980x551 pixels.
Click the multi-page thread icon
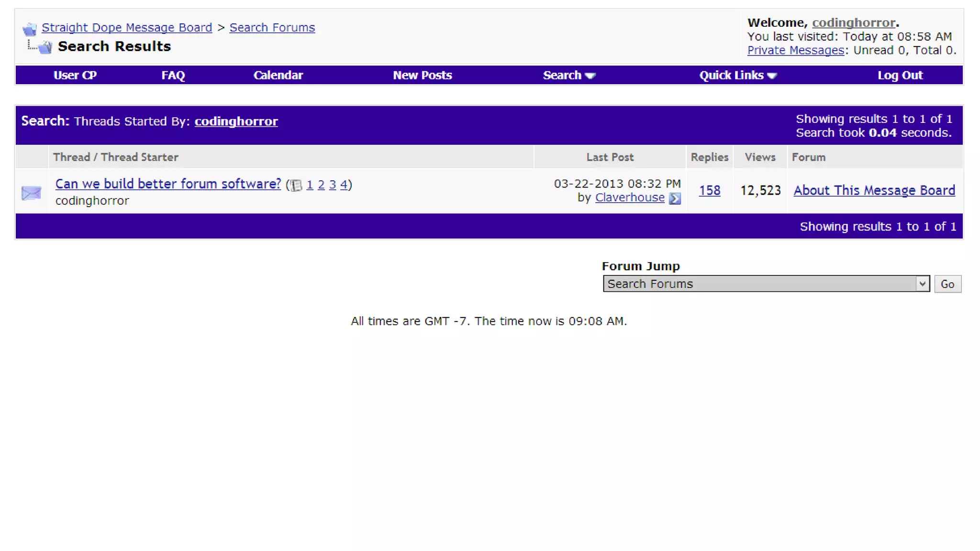point(296,185)
